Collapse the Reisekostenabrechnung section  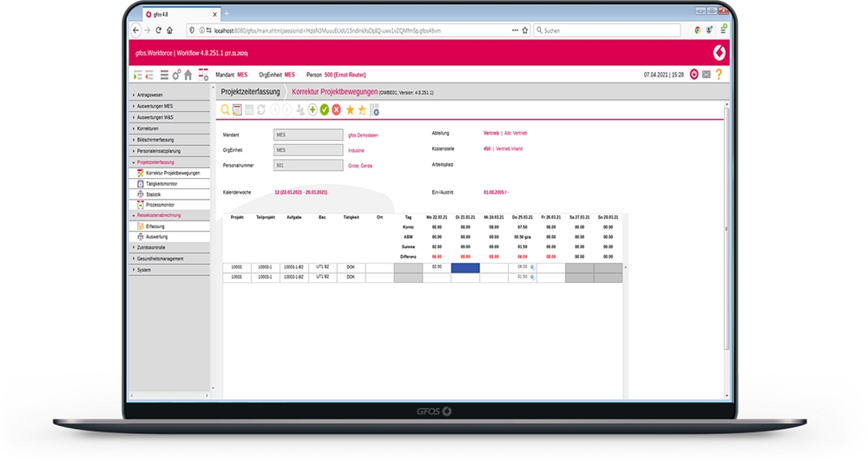click(x=169, y=214)
